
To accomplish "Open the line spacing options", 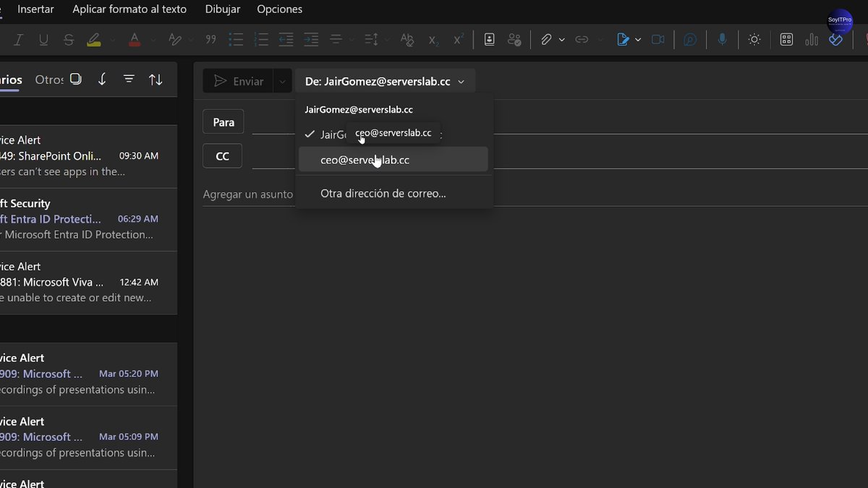I will point(371,40).
